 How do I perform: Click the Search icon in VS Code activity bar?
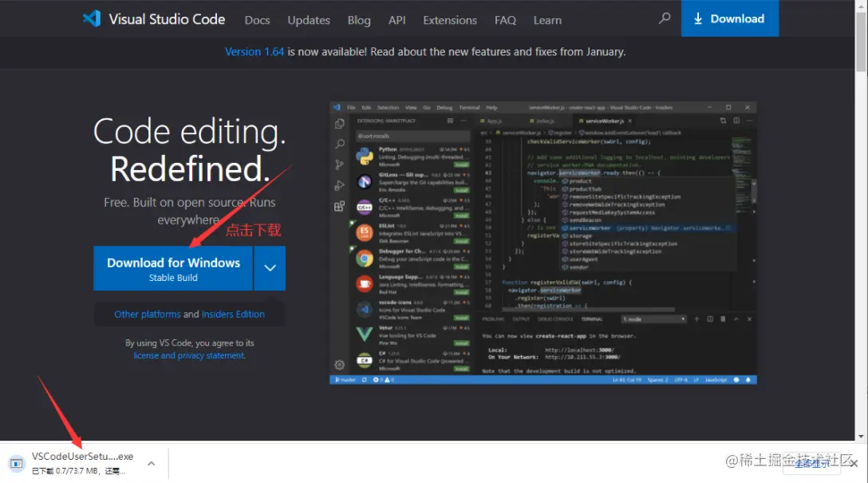[x=339, y=144]
